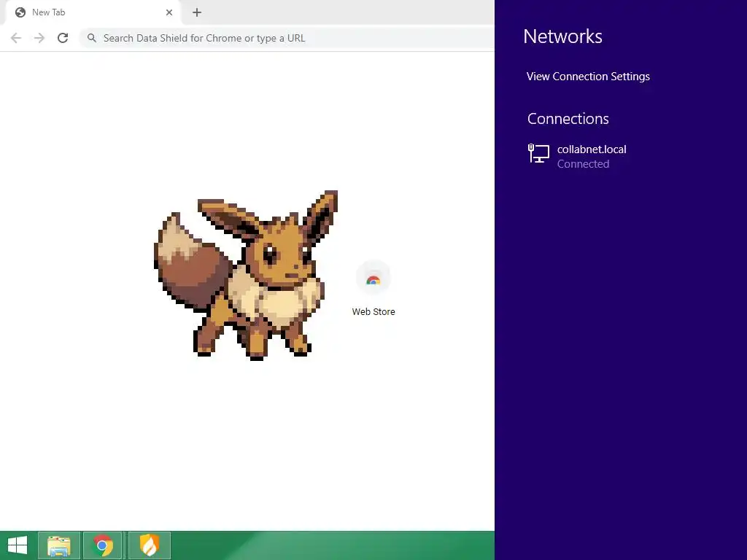Select the New Tab tab

pos(93,12)
